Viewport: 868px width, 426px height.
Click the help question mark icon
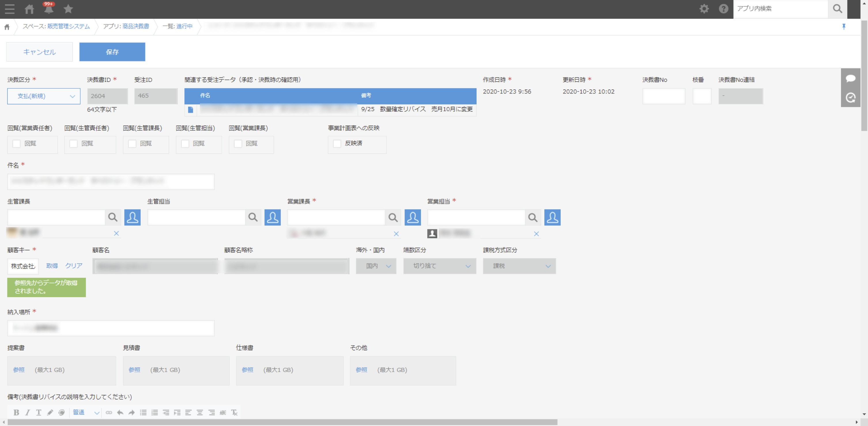(723, 9)
